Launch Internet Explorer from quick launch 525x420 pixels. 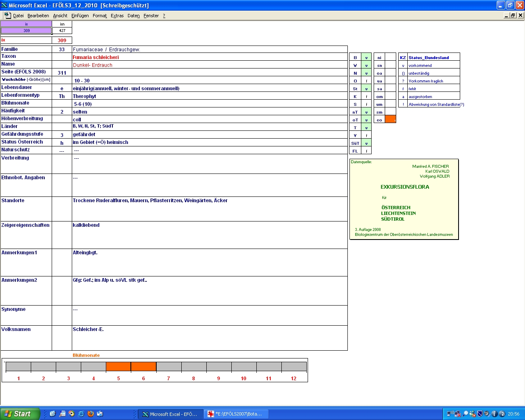pyautogui.click(x=81, y=414)
